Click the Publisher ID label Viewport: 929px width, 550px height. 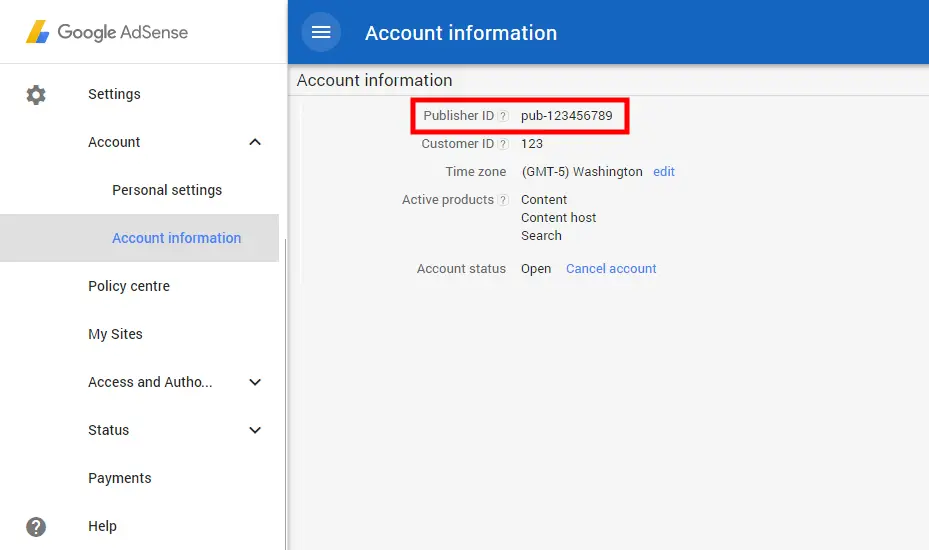click(x=458, y=116)
